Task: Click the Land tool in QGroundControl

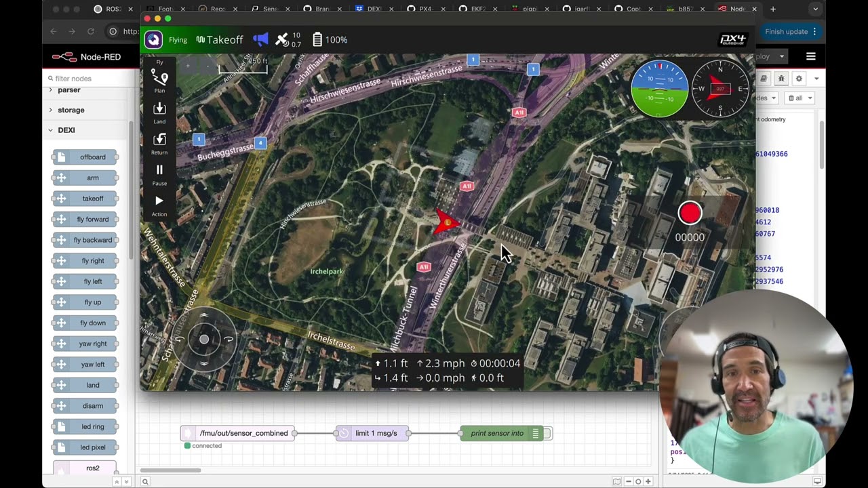Action: (x=159, y=113)
